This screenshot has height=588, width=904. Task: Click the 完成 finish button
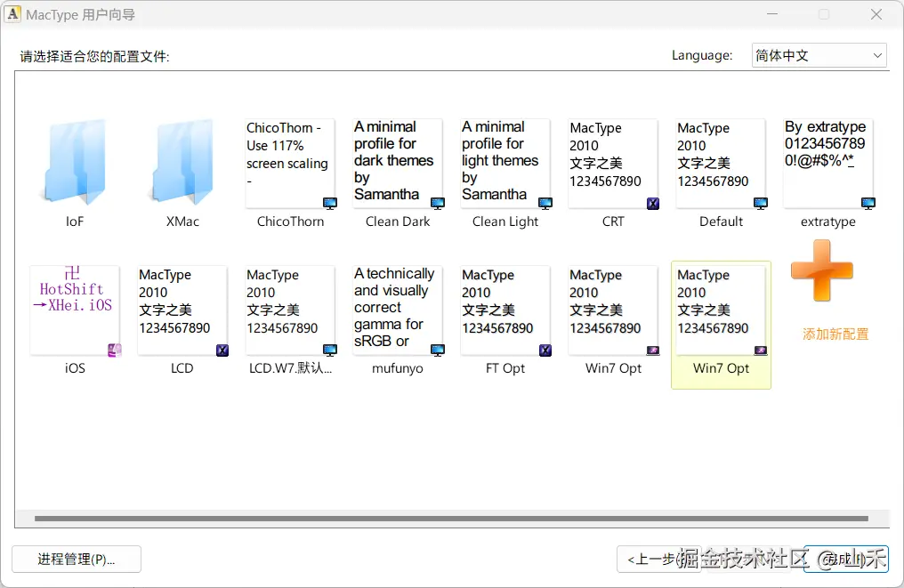tap(846, 560)
